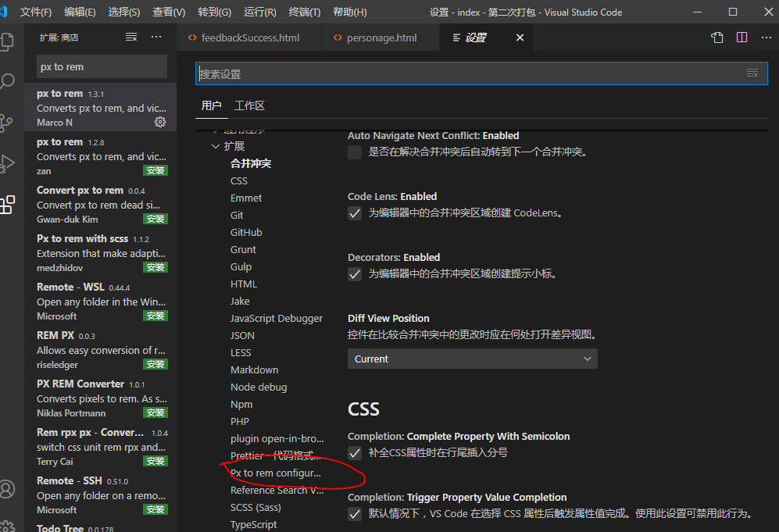Toggle Complete Property With Semicolon checkbox
779x532 pixels.
tap(355, 453)
